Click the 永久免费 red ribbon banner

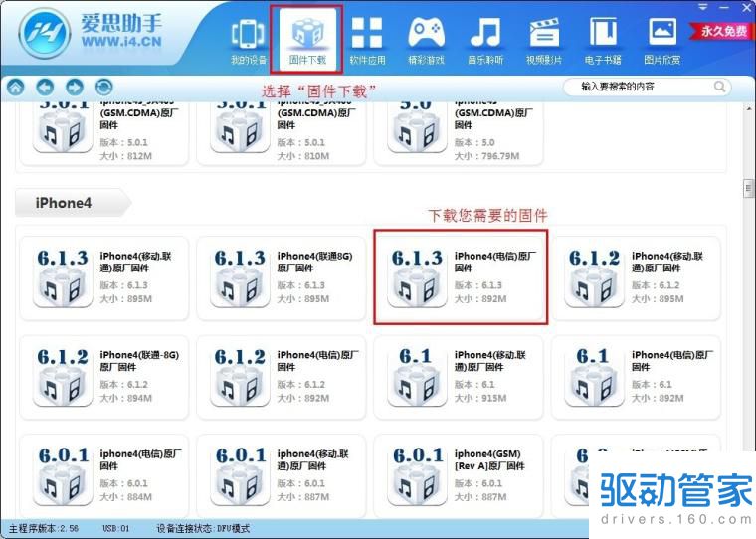[724, 32]
